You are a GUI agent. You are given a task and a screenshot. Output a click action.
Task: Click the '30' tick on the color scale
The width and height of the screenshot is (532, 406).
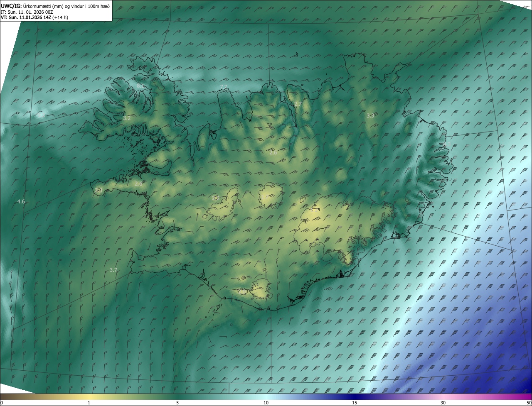tap(443, 403)
